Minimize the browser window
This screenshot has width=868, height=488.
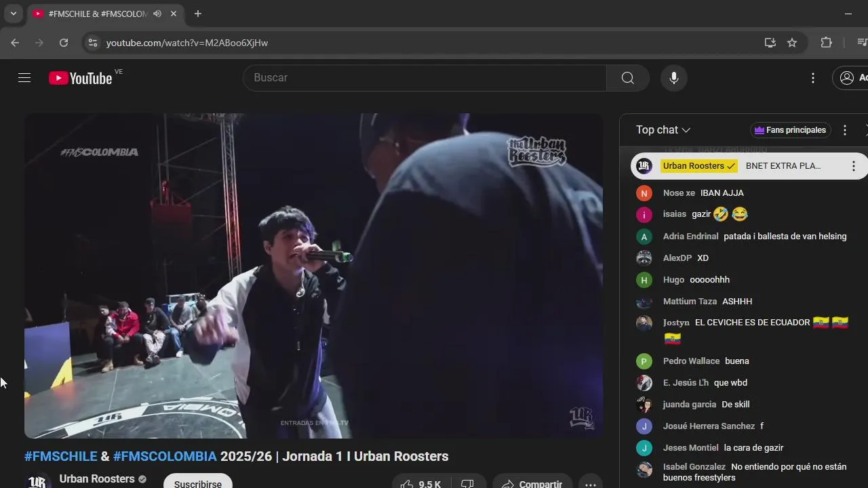pos(848,14)
